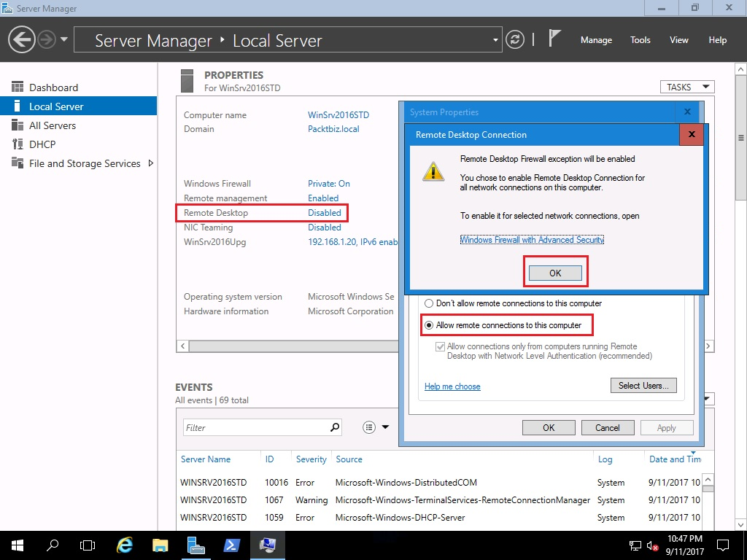
Task: Select Allow remote connections to this computer
Action: (x=430, y=325)
